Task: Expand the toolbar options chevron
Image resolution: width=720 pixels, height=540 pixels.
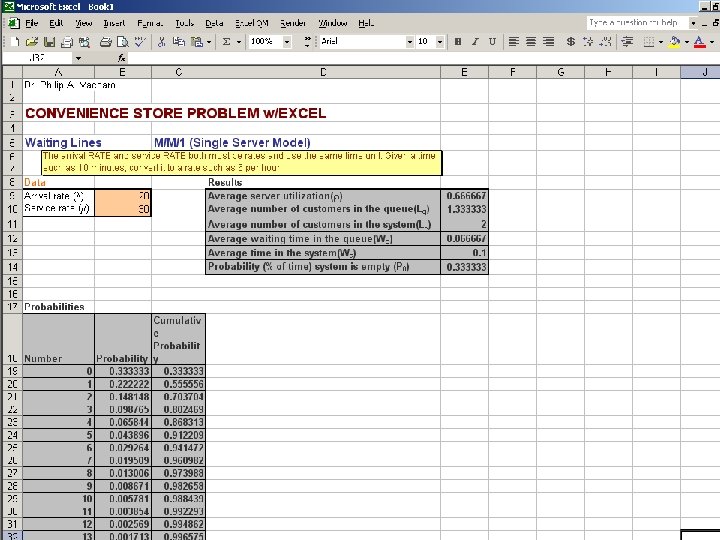Action: click(308, 42)
